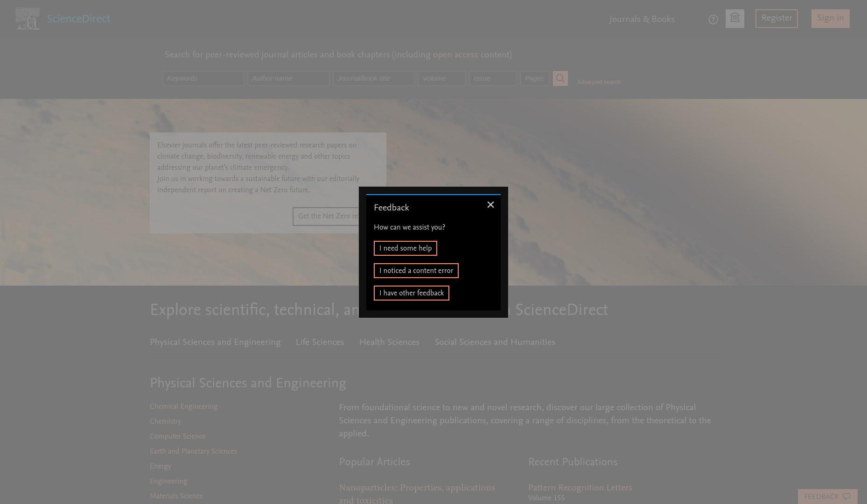Click the FEEDBACK tab at bottom right
This screenshot has height=504, width=867.
[x=827, y=497]
